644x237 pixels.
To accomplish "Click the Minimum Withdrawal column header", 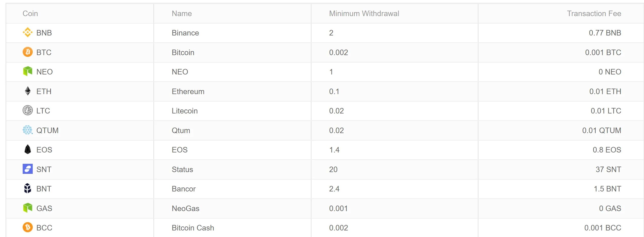I will 364,14.
